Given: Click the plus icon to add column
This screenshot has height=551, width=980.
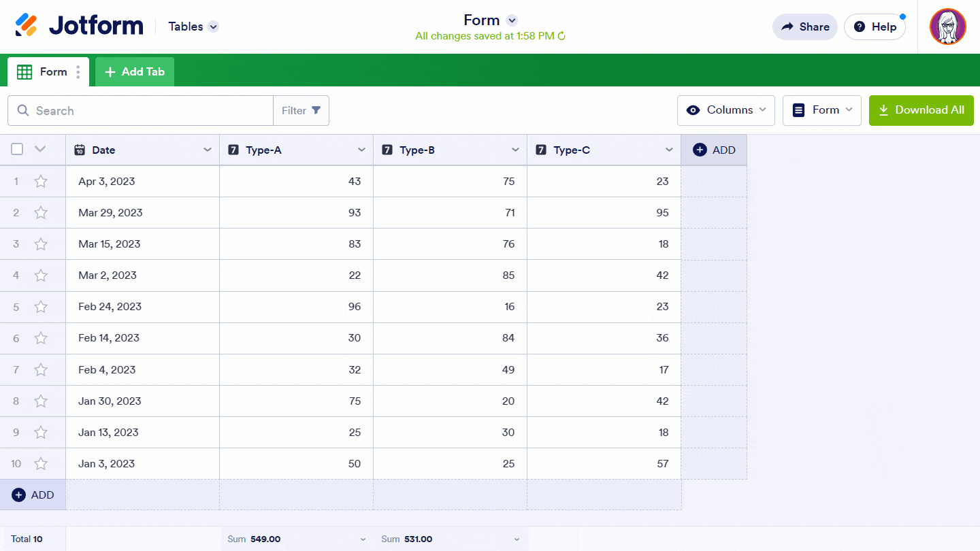Looking at the screenshot, I should (700, 150).
